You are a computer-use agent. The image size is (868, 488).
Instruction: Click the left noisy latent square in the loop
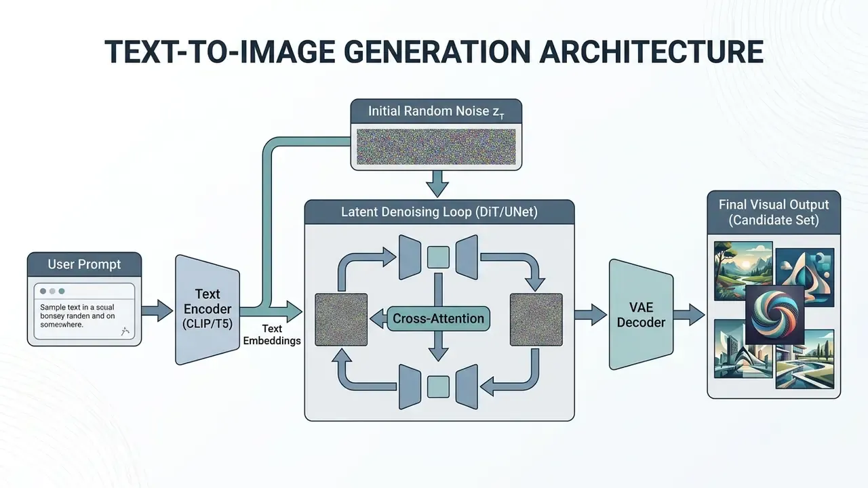(x=341, y=320)
